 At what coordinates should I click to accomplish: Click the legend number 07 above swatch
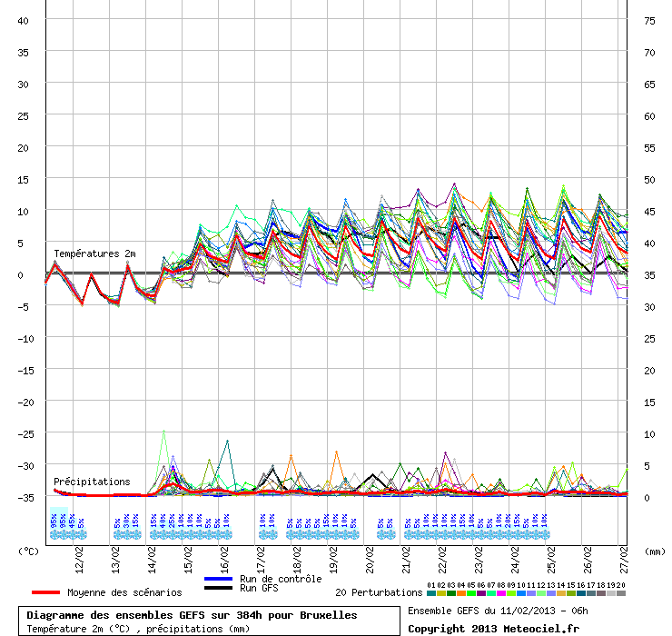click(491, 585)
